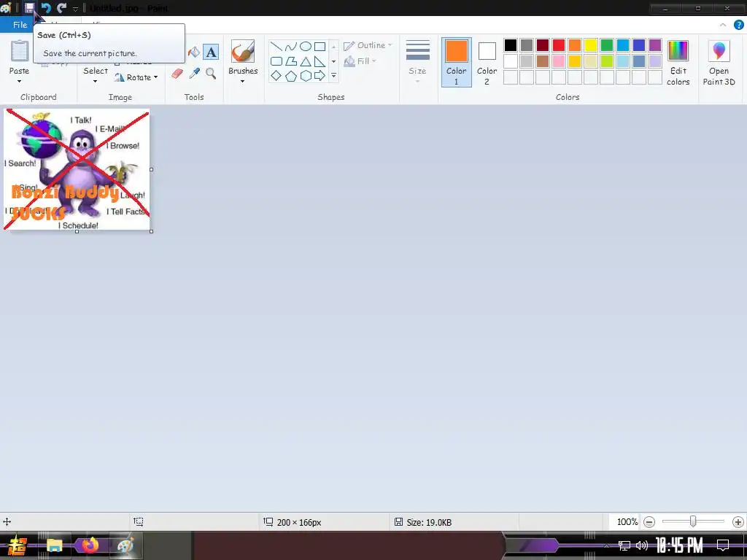The height and width of the screenshot is (560, 747).
Task: Open the File menu
Action: [x=20, y=24]
